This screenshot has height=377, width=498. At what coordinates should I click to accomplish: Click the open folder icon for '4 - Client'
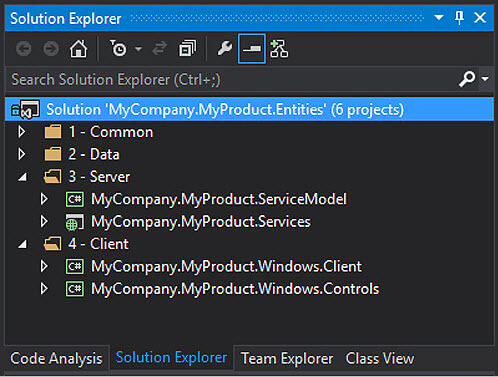pos(53,244)
